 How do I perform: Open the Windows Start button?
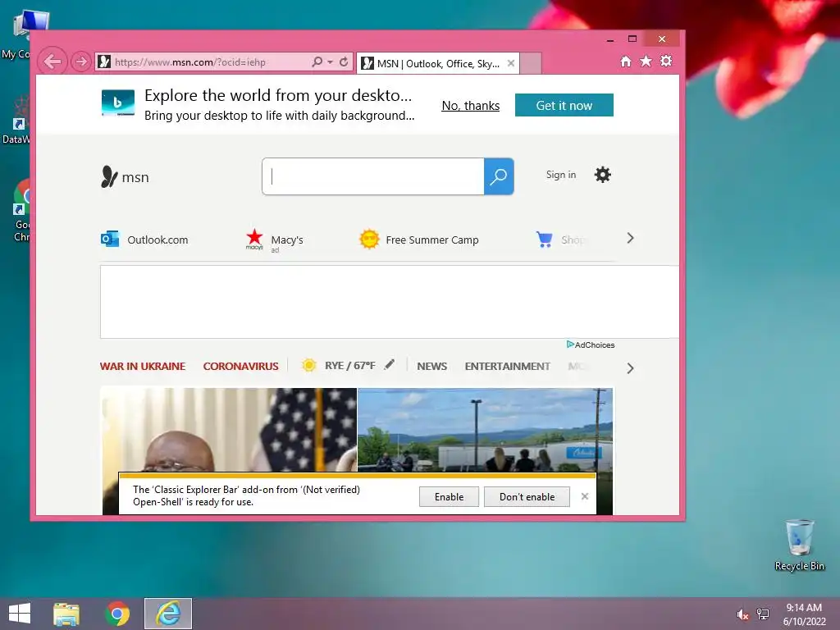point(20,614)
